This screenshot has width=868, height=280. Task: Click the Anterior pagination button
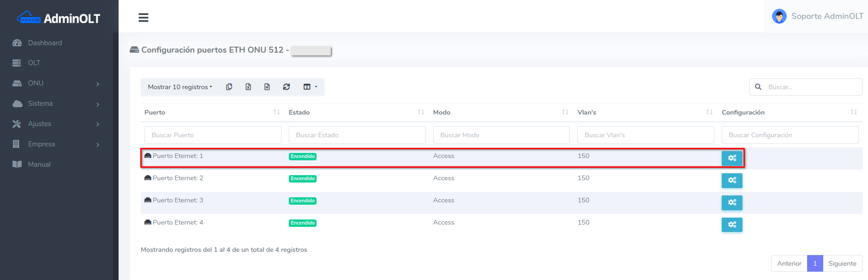click(x=789, y=263)
